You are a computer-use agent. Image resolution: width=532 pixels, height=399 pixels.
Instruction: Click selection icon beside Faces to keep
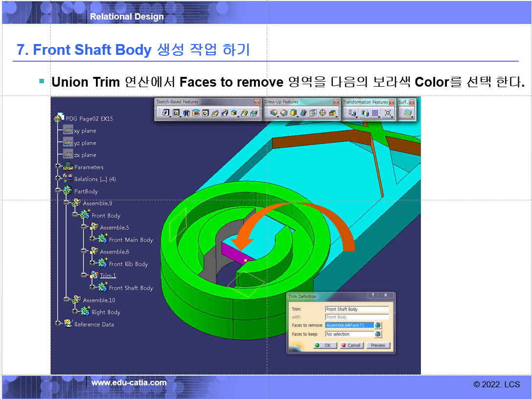tap(378, 334)
